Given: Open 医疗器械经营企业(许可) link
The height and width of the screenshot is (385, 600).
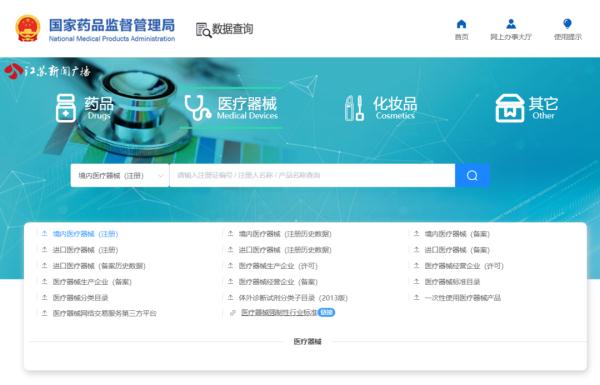Looking at the screenshot, I should (464, 266).
